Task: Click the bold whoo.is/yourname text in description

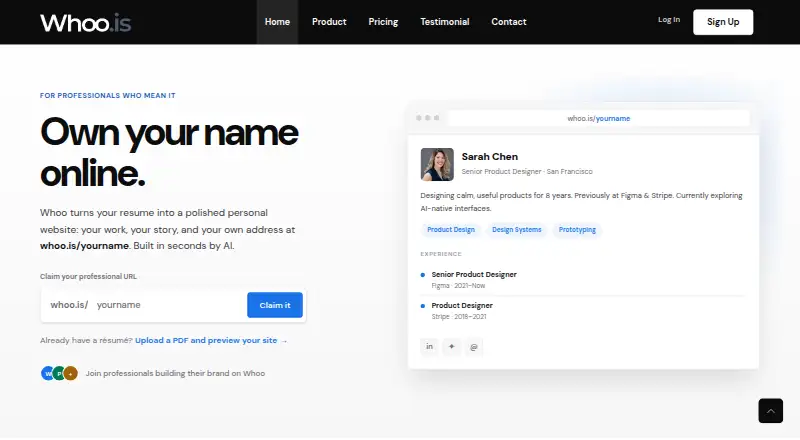Action: (84, 246)
